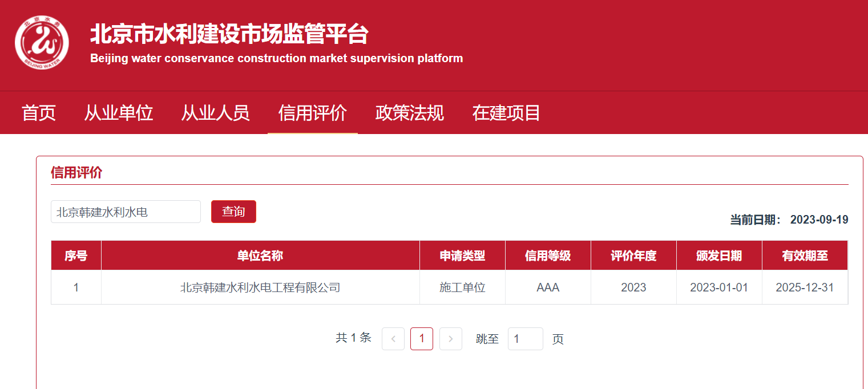Image resolution: width=868 pixels, height=389 pixels.
Task: Click the AAA credit rating cell
Action: (548, 287)
